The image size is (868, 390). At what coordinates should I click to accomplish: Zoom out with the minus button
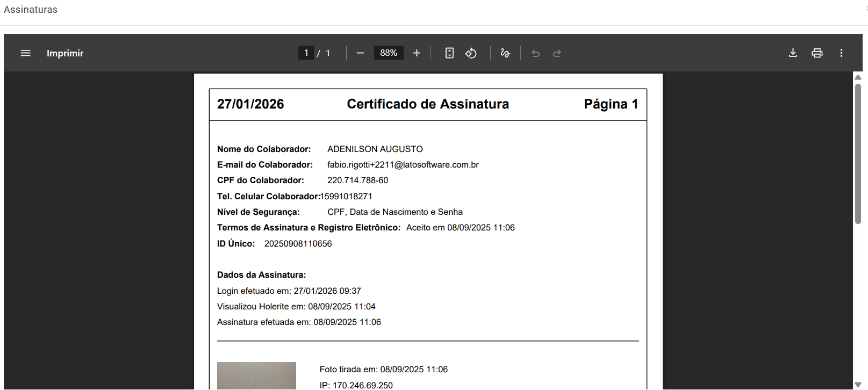point(360,53)
